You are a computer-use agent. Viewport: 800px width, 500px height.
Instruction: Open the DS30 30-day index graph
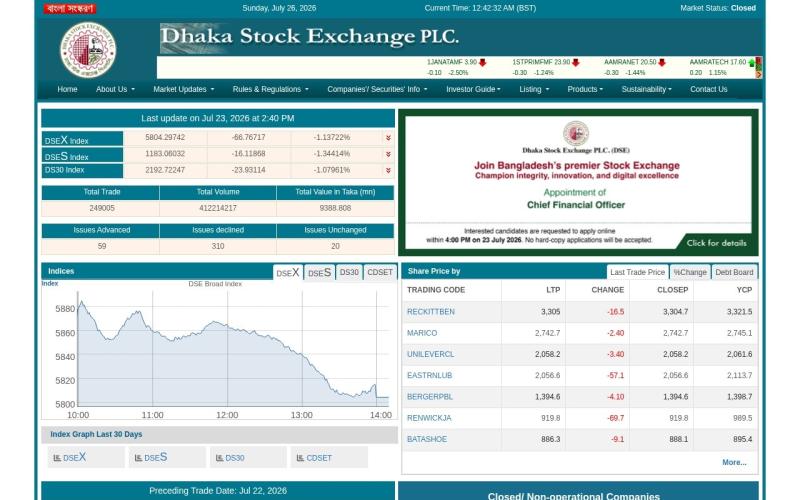pyautogui.click(x=248, y=457)
